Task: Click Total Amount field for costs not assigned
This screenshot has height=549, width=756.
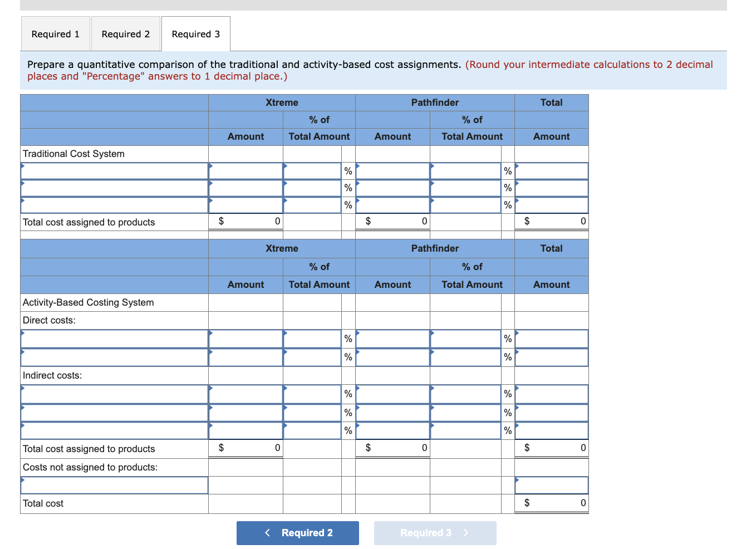Action: (552, 485)
